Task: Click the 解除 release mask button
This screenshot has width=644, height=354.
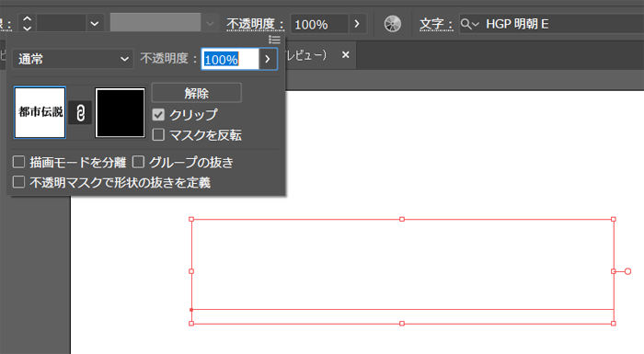Action: coord(196,93)
